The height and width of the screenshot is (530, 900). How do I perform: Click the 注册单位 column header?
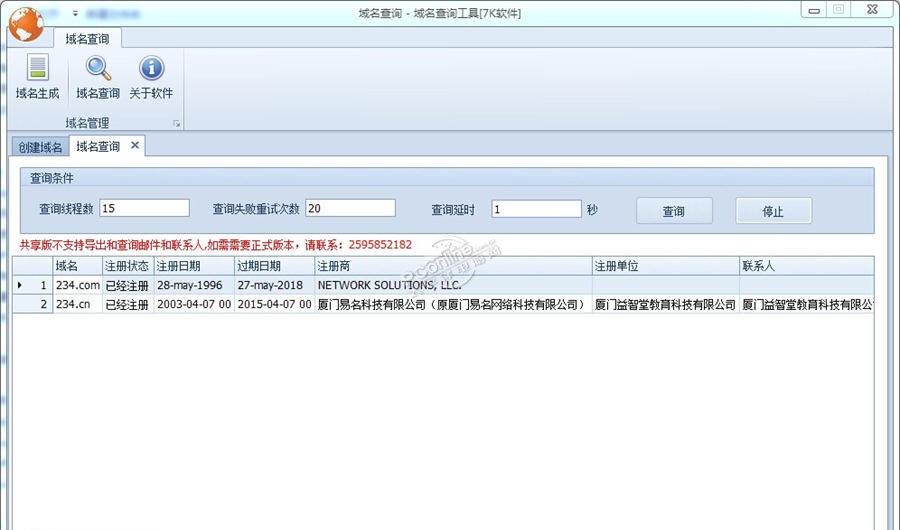(666, 266)
